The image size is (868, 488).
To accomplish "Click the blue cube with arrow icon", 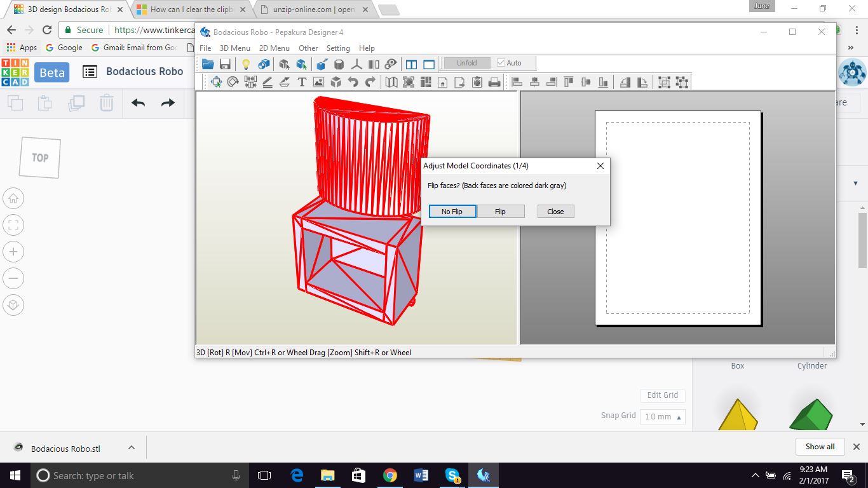I will (x=322, y=64).
